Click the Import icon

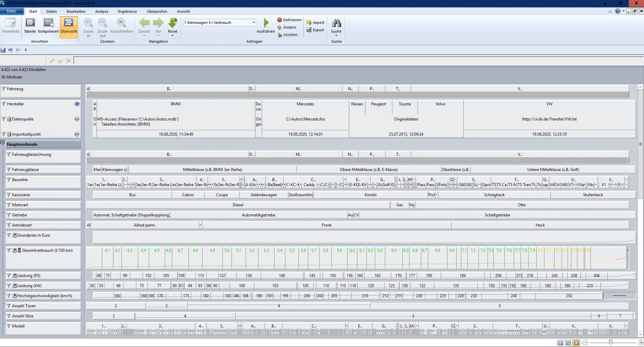tap(315, 23)
